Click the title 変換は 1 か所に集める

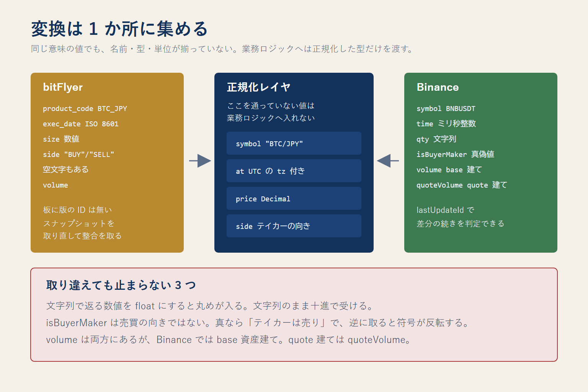[119, 29]
